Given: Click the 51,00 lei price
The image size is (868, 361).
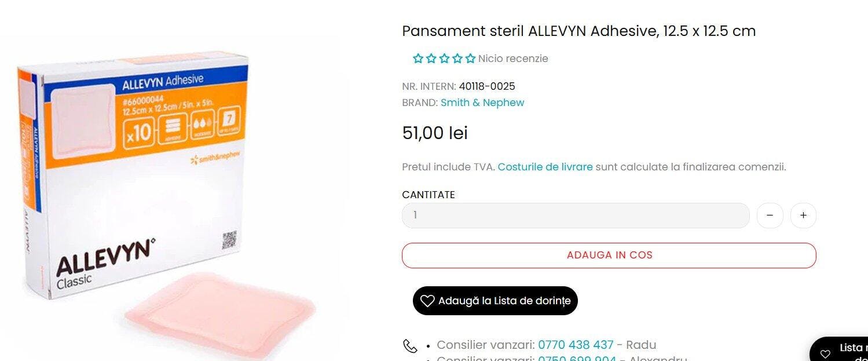Looking at the screenshot, I should 435,133.
